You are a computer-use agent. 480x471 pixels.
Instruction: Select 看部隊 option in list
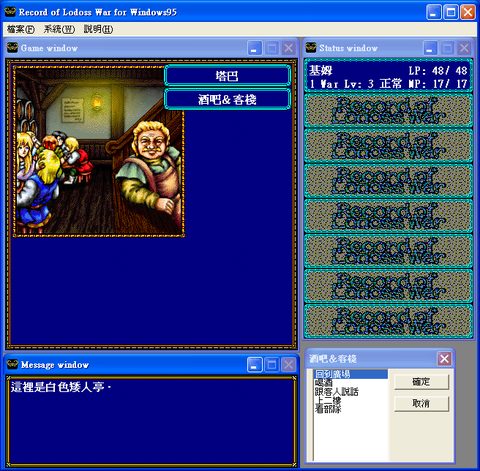point(328,409)
